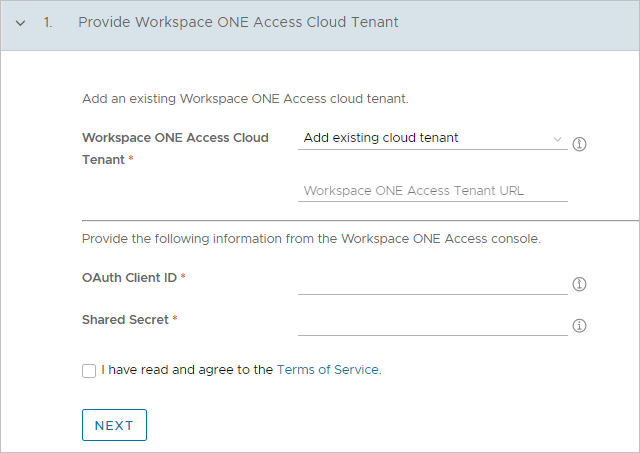Open the Terms of Service link
The width and height of the screenshot is (640, 453).
tap(328, 370)
